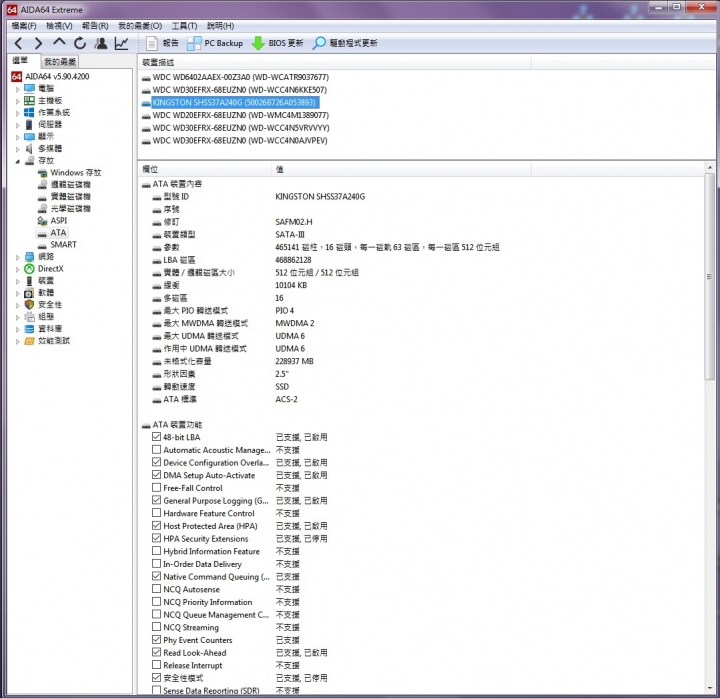Screen dimensions: 720x699
Task: Click the user profile icon in toolbar
Action: (x=101, y=43)
